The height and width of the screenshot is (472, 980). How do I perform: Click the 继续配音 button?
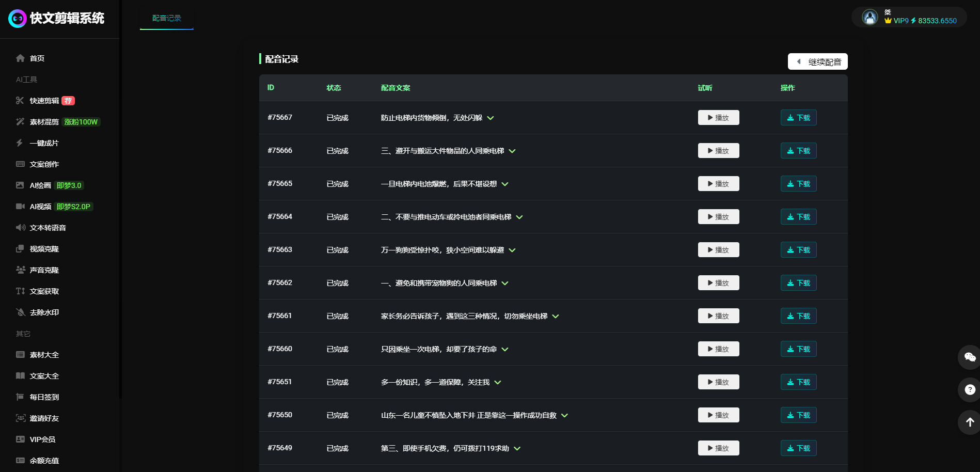[x=817, y=61]
